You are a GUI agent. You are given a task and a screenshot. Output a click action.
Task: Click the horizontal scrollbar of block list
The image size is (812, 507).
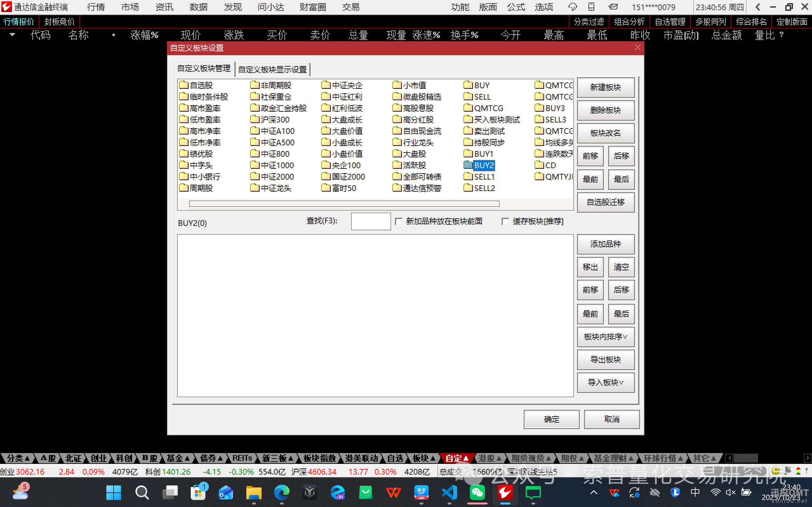[344, 204]
